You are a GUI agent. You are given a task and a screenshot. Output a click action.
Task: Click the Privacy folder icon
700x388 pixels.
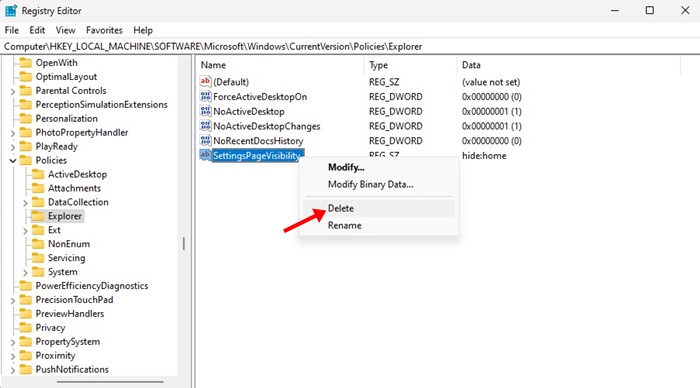[x=26, y=328]
